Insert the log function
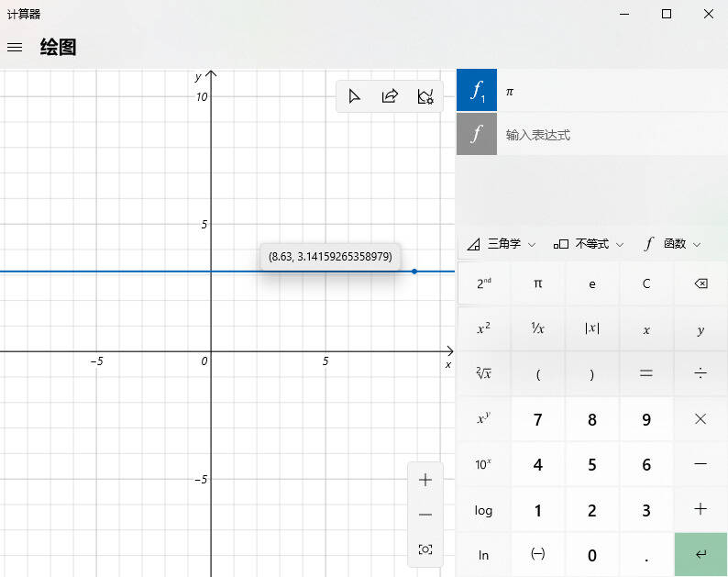 [x=484, y=510]
